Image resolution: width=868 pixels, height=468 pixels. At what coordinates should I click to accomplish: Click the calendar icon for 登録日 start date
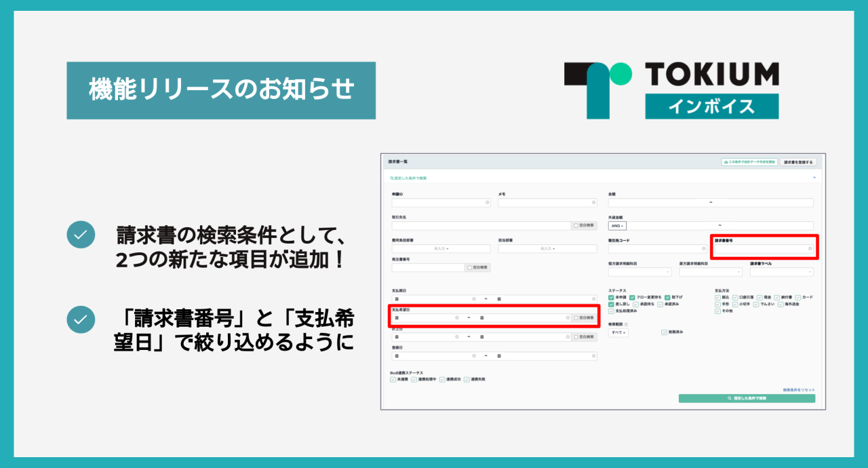pyautogui.click(x=397, y=355)
